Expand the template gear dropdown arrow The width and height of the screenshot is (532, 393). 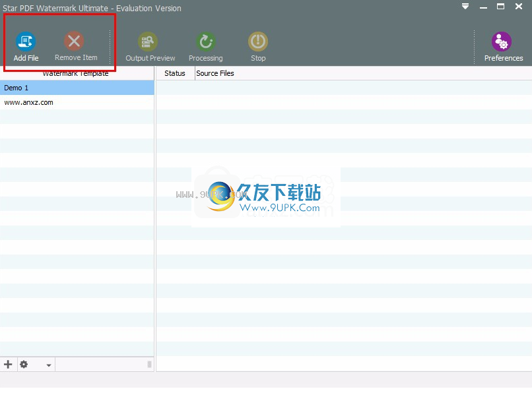(49, 365)
